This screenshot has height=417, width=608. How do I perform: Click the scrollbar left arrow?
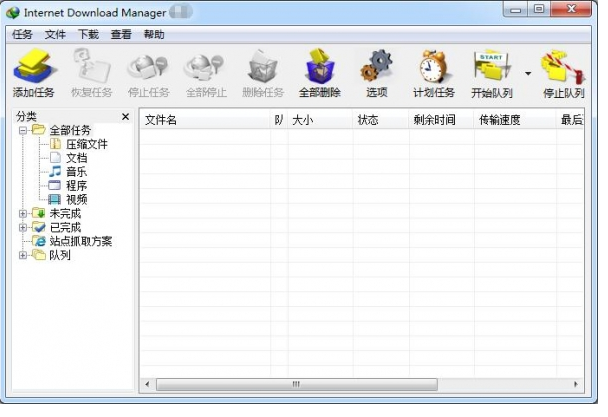click(147, 384)
